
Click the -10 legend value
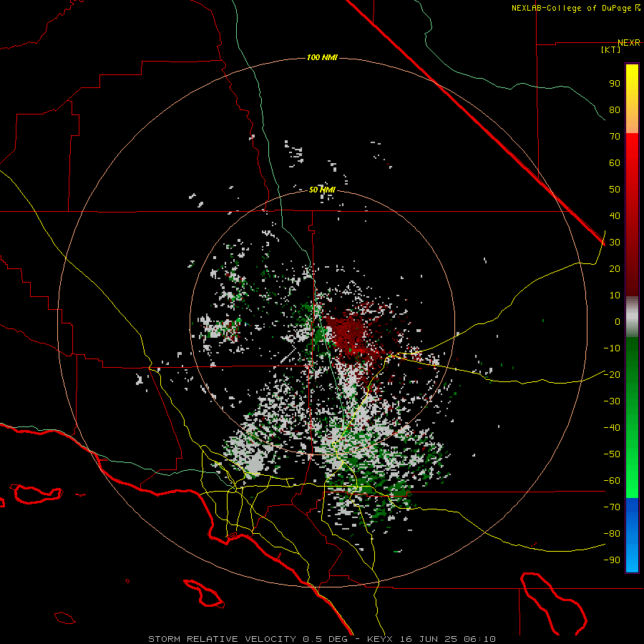[612, 348]
